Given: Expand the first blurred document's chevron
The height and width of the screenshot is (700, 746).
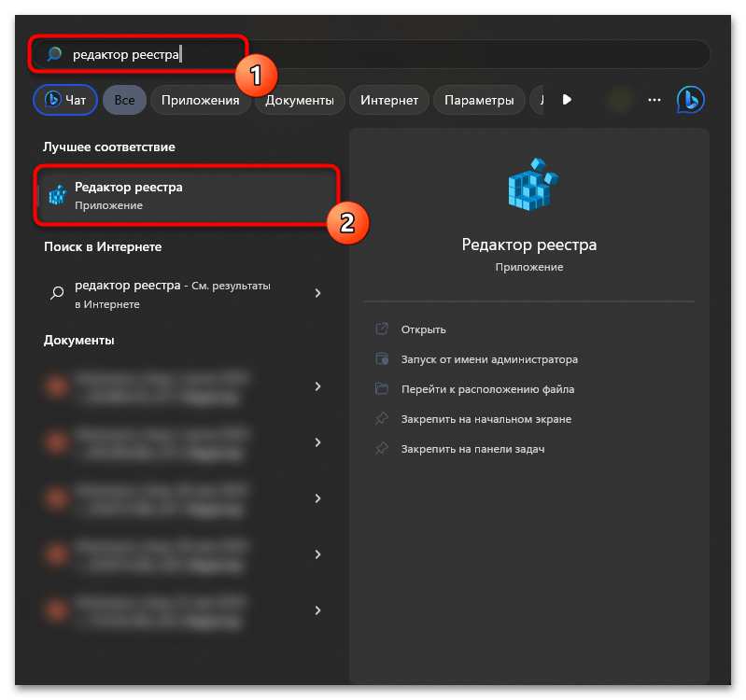Looking at the screenshot, I should [x=317, y=386].
